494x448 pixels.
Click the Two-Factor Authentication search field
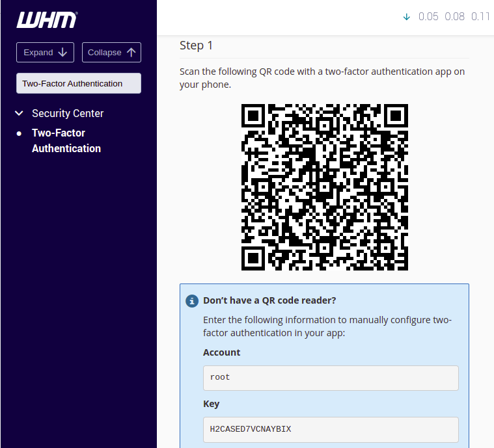(x=79, y=83)
